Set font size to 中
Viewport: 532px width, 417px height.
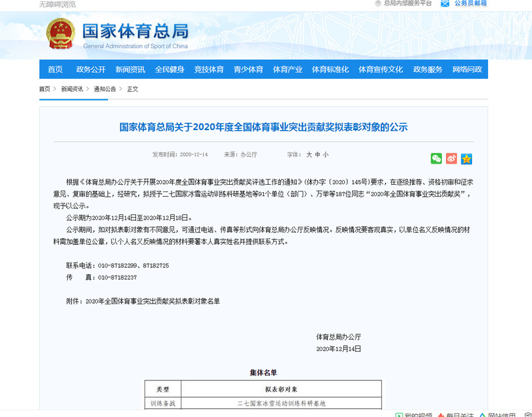(317, 154)
